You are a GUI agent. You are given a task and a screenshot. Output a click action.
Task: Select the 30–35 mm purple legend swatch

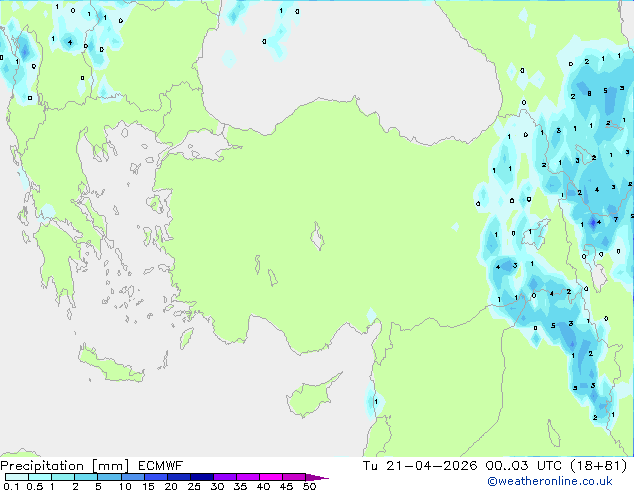224,477
